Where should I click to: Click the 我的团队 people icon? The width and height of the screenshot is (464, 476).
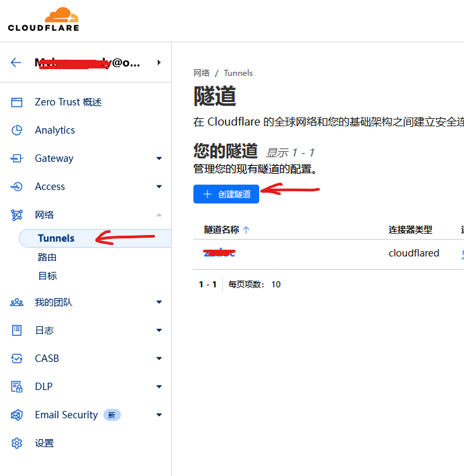click(17, 302)
